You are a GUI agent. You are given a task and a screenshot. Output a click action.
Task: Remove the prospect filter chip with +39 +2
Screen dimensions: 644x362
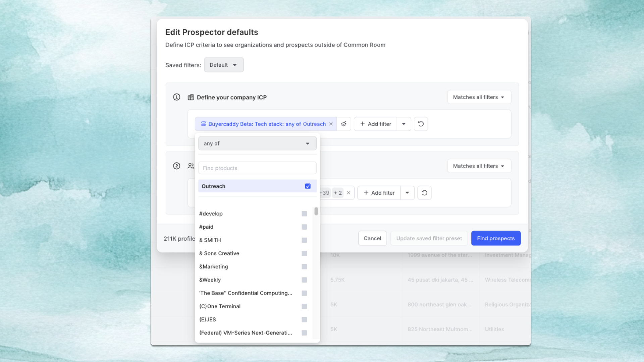[x=348, y=193]
